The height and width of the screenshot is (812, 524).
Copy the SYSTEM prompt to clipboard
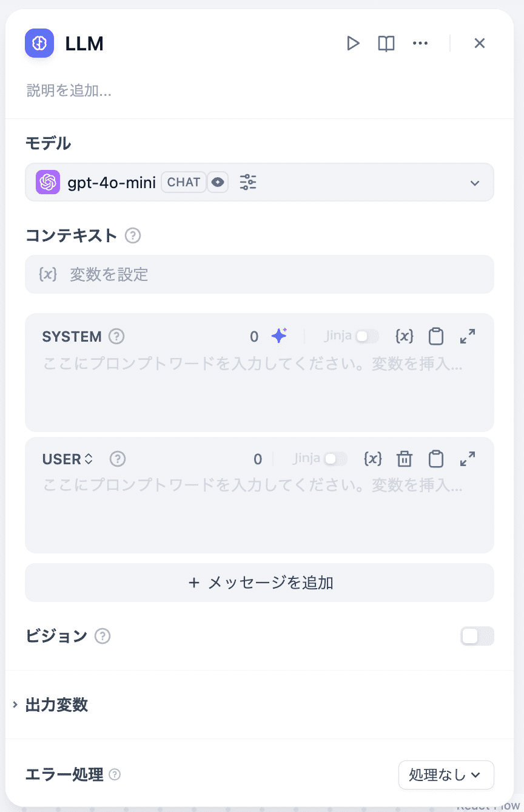pyautogui.click(x=435, y=336)
